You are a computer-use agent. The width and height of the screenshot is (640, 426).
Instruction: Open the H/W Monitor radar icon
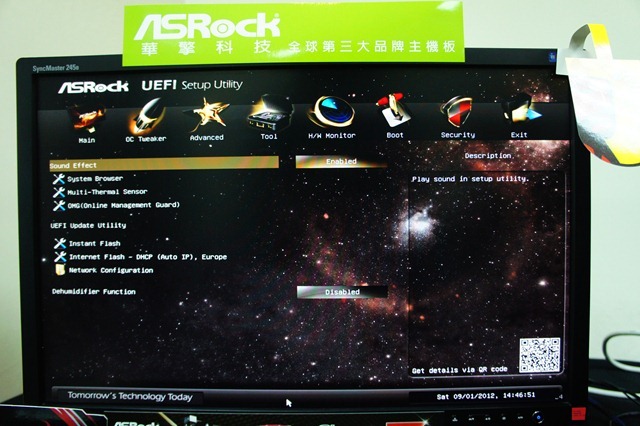[331, 112]
